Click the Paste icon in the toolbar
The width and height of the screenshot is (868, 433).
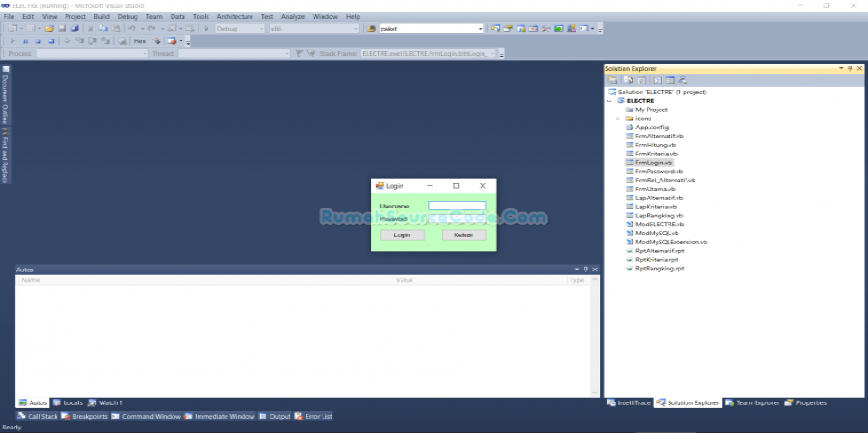tap(116, 29)
